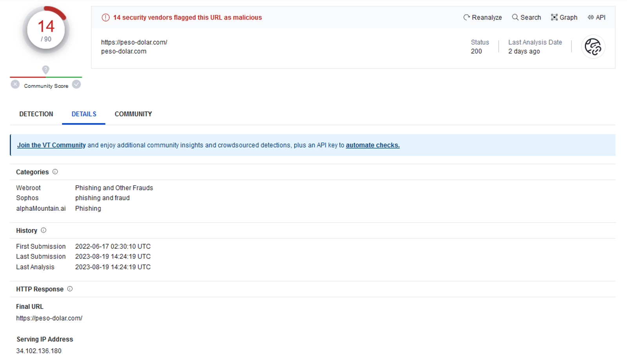Open the API option

click(x=596, y=17)
